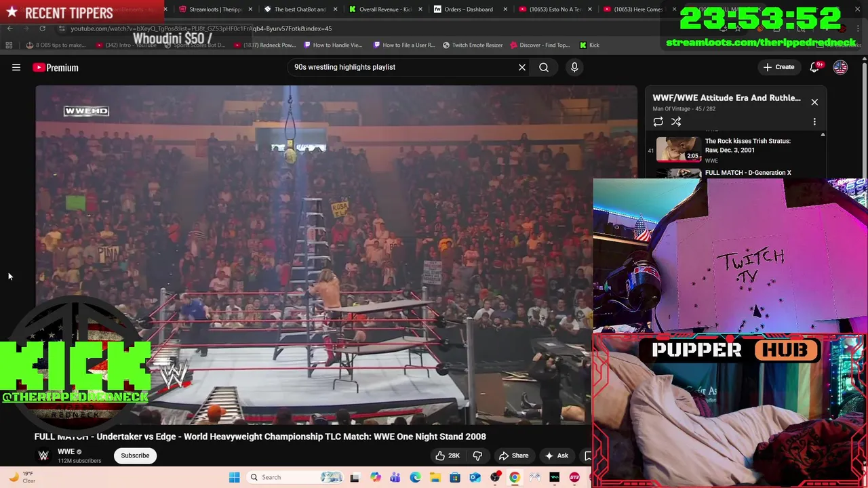Viewport: 868px width, 488px height.
Task: Subscribe to the WWE channel
Action: tap(135, 455)
